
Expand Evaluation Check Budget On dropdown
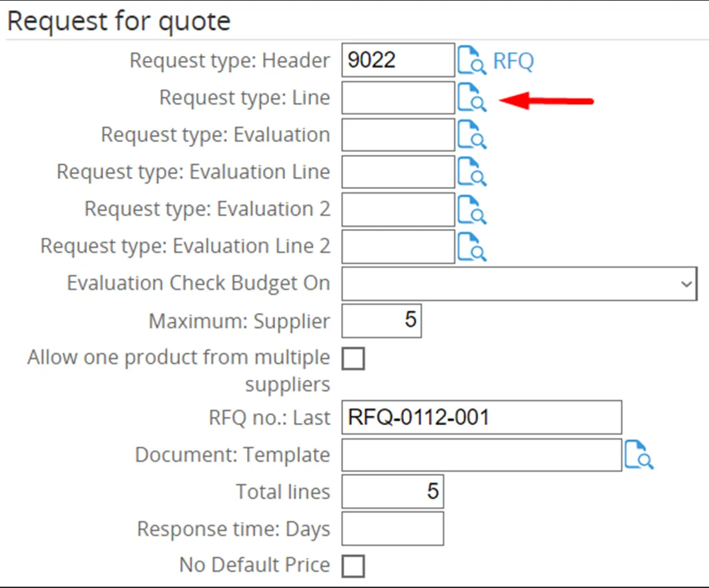pos(519,284)
